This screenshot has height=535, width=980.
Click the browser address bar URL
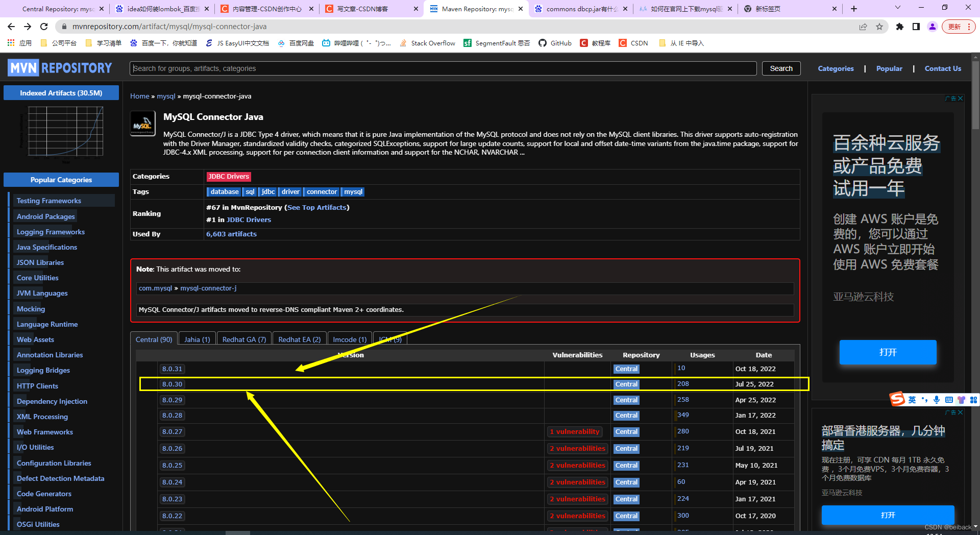point(169,27)
